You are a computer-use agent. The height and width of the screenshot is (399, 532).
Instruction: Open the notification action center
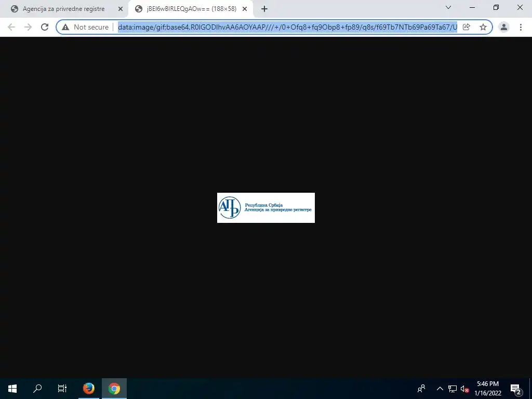515,389
